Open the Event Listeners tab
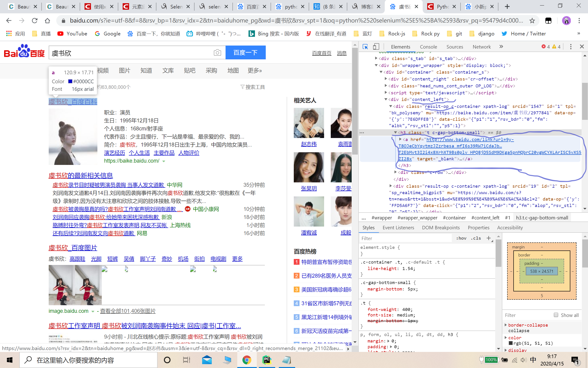588x368 pixels. coord(398,227)
